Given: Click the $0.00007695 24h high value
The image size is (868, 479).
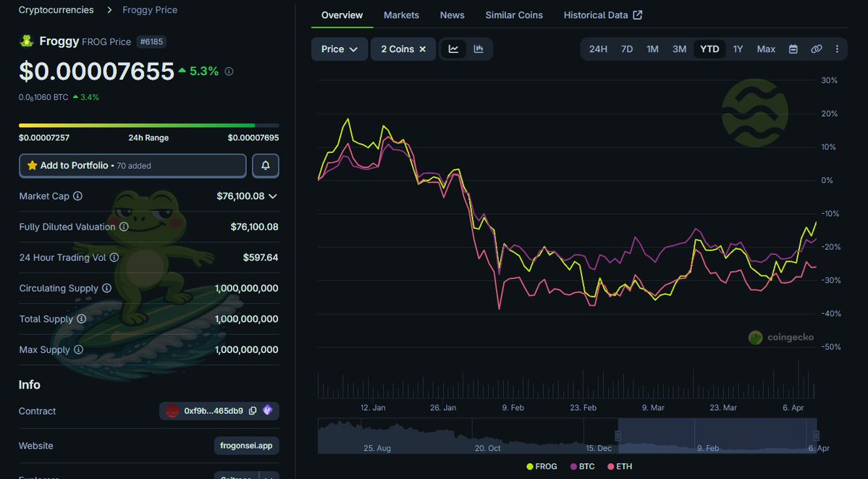Looking at the screenshot, I should click(253, 138).
